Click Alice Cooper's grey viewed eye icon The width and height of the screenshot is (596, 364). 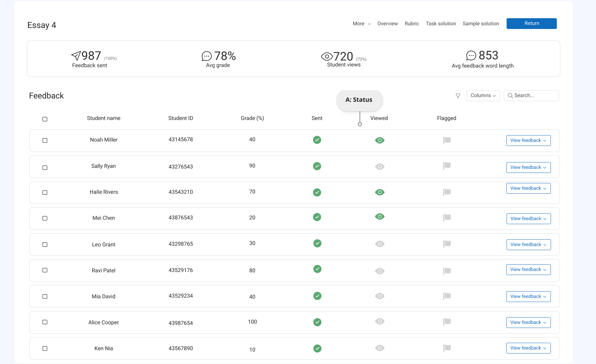[x=380, y=321]
